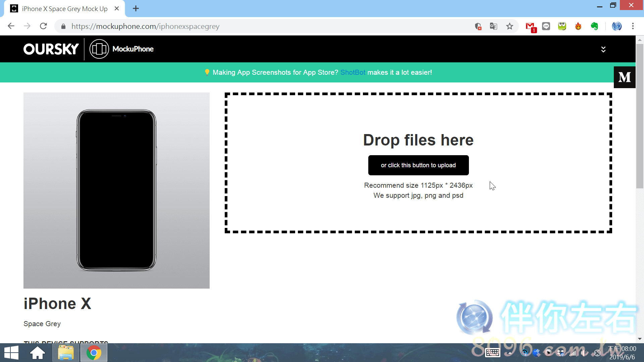
Task: Click the iPhone X heading
Action: click(x=57, y=304)
